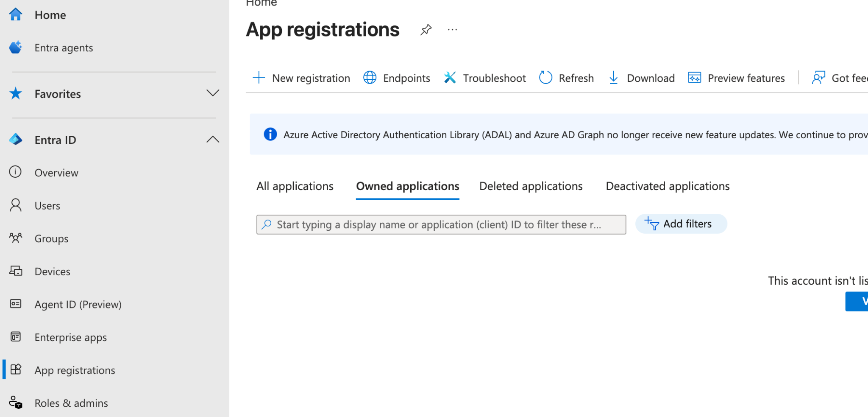The width and height of the screenshot is (868, 417).
Task: Open Home in the sidebar
Action: [x=50, y=15]
